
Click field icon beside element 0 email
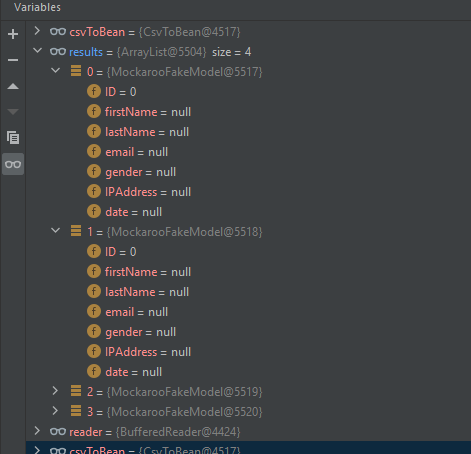[94, 151]
